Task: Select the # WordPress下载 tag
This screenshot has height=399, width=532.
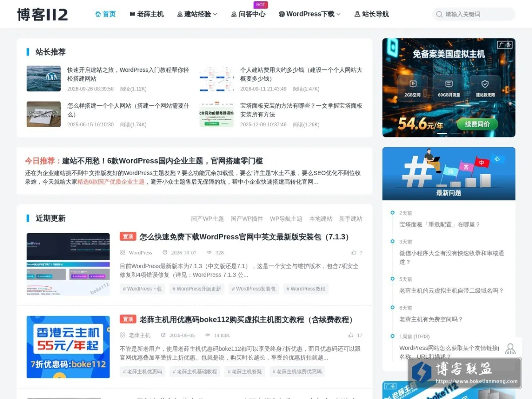Action: (x=142, y=289)
